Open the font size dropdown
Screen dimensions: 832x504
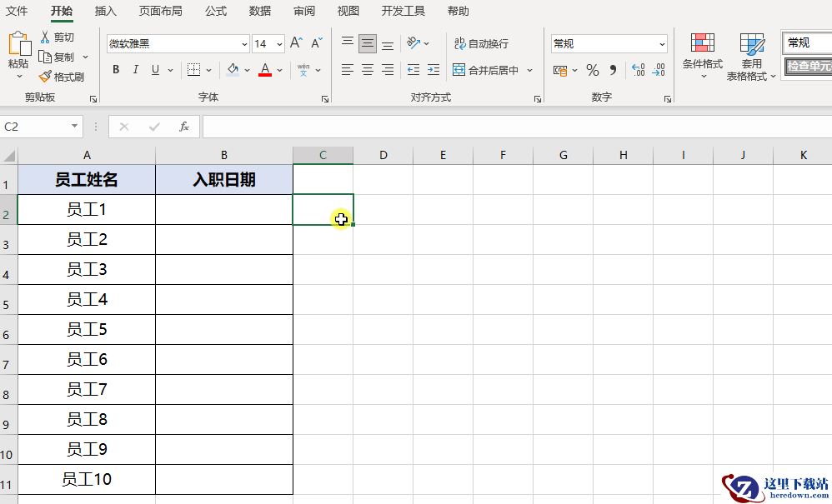point(279,44)
